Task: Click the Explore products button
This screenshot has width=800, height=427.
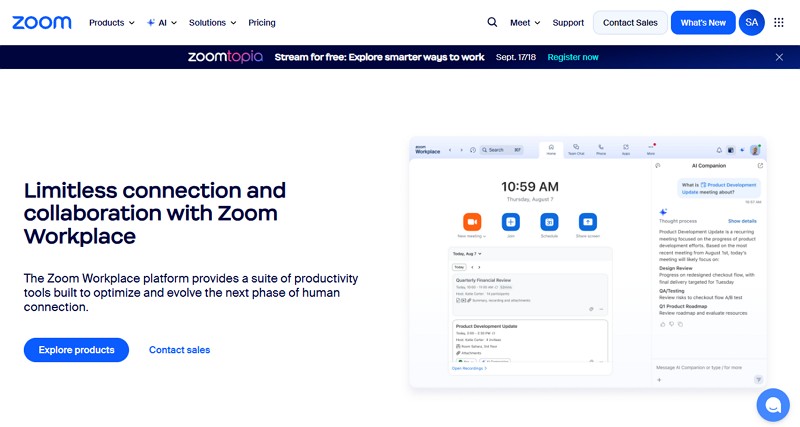Action: pyautogui.click(x=77, y=350)
